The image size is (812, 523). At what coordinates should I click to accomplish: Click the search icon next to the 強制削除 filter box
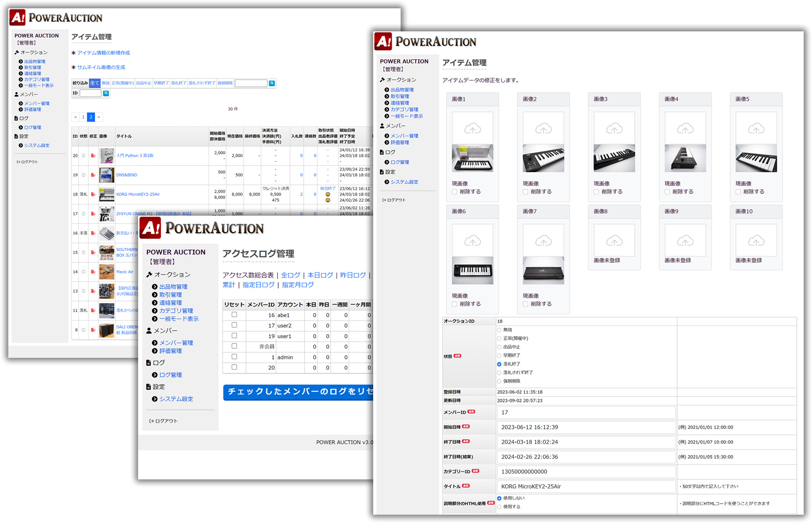[x=272, y=83]
